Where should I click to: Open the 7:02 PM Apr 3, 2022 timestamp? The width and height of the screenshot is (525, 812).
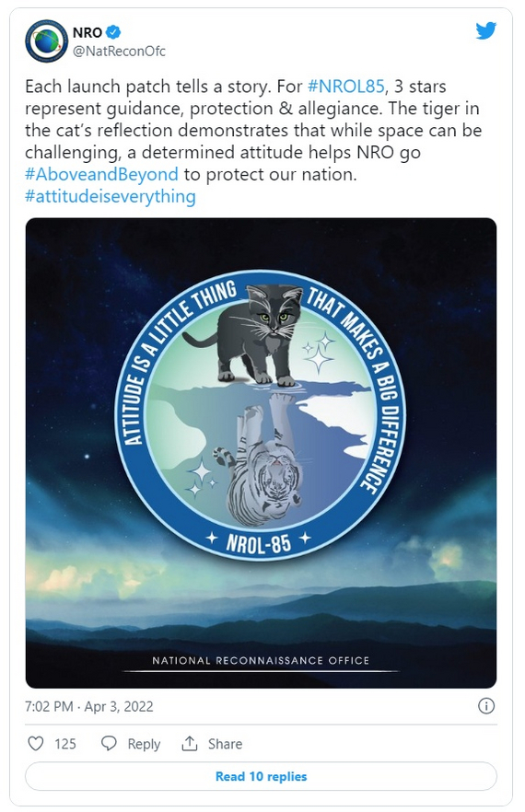(x=89, y=706)
